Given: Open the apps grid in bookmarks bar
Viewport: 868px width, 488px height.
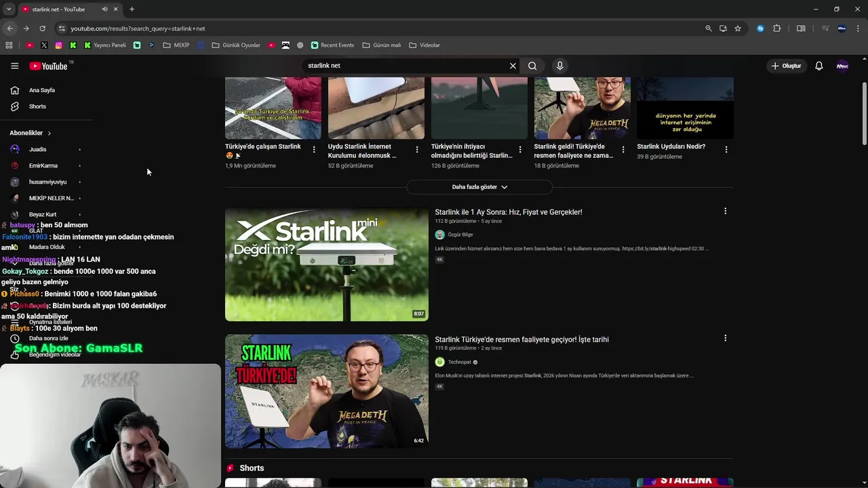Looking at the screenshot, I should [x=9, y=45].
